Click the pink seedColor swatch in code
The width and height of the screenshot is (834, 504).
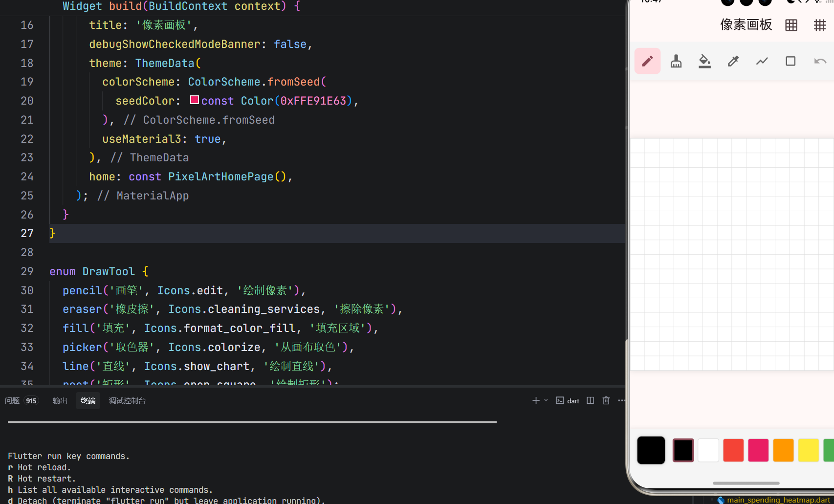194,100
